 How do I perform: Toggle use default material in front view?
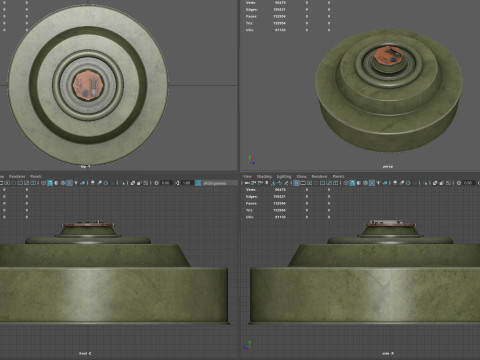[x=56, y=183]
